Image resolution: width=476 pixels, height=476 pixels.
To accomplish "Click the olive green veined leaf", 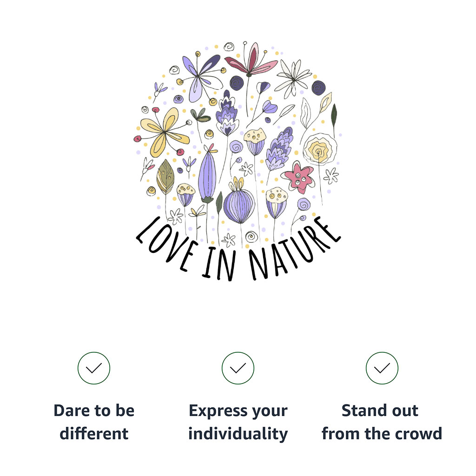I will [x=165, y=177].
